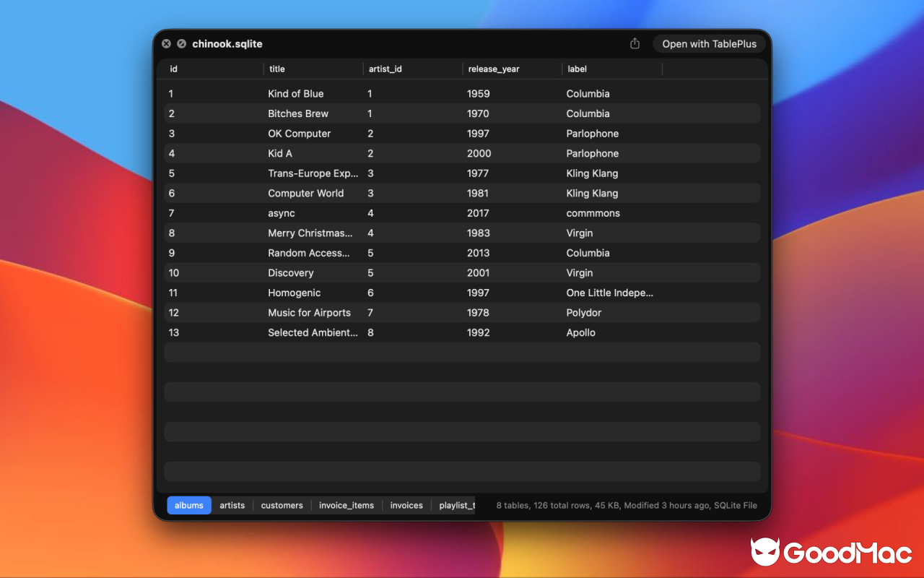Select the Selected Ambient row
The width and height of the screenshot is (924, 578).
click(312, 332)
